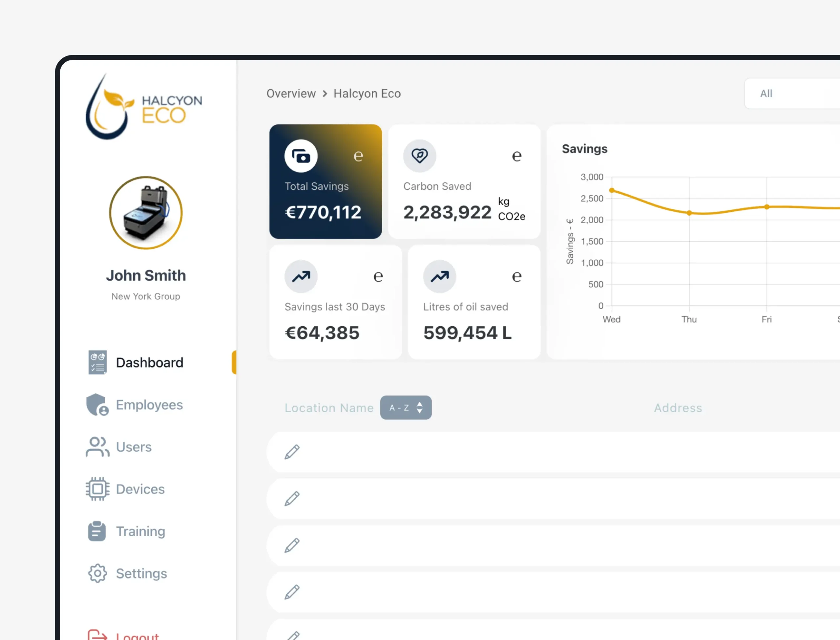Click the 'e' symbol on Total Savings card
The height and width of the screenshot is (640, 840).
pos(358,156)
